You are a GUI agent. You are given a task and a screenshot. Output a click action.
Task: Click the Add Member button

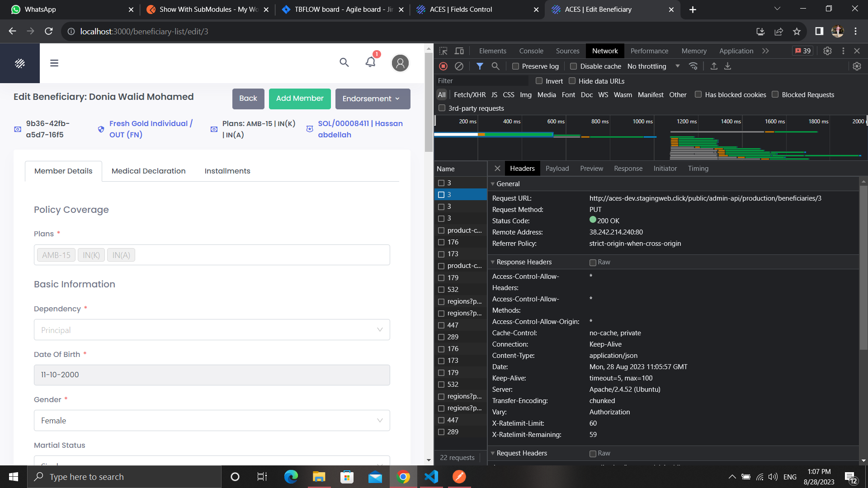[x=300, y=99]
